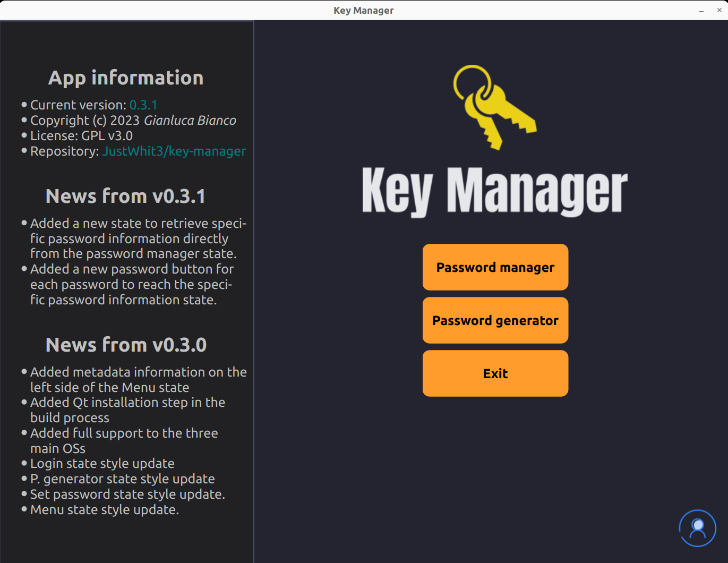Click the yellow keys logo
Viewport: 728px width, 563px height.
(494, 107)
